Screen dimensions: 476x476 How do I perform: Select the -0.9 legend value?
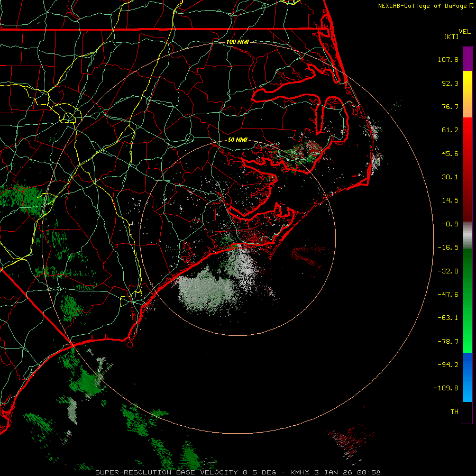click(x=450, y=224)
